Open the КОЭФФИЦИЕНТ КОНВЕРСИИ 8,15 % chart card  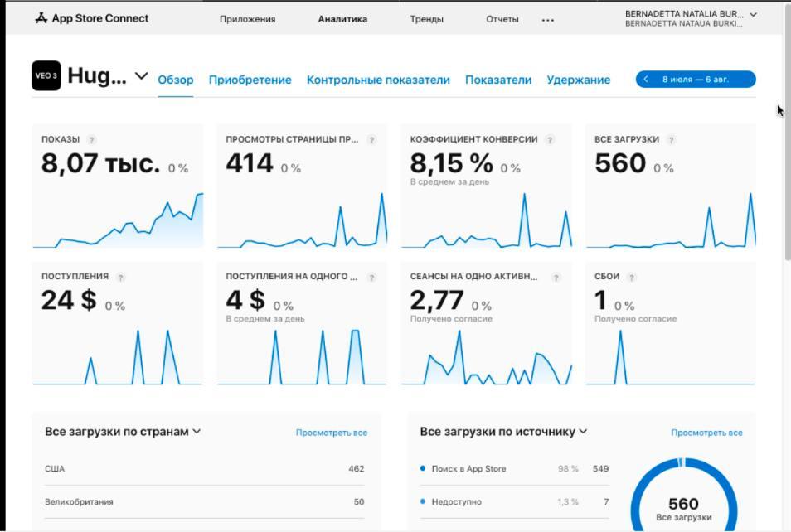point(487,186)
